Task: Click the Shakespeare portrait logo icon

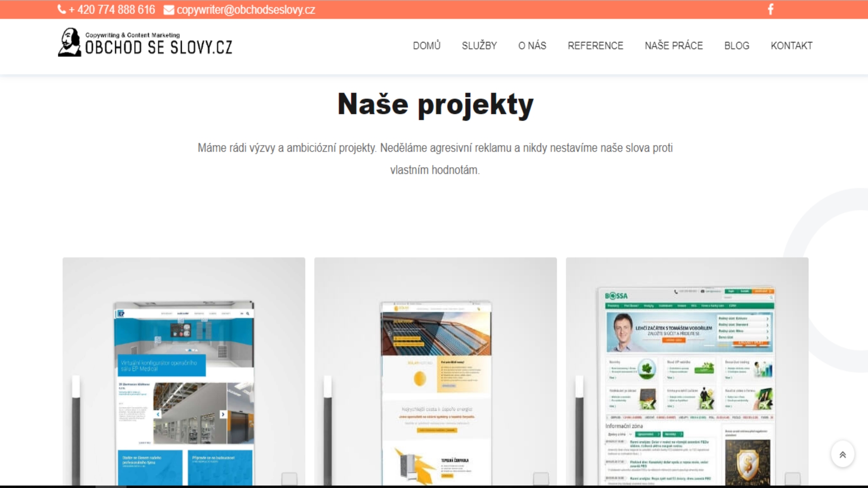Action: coord(69,42)
